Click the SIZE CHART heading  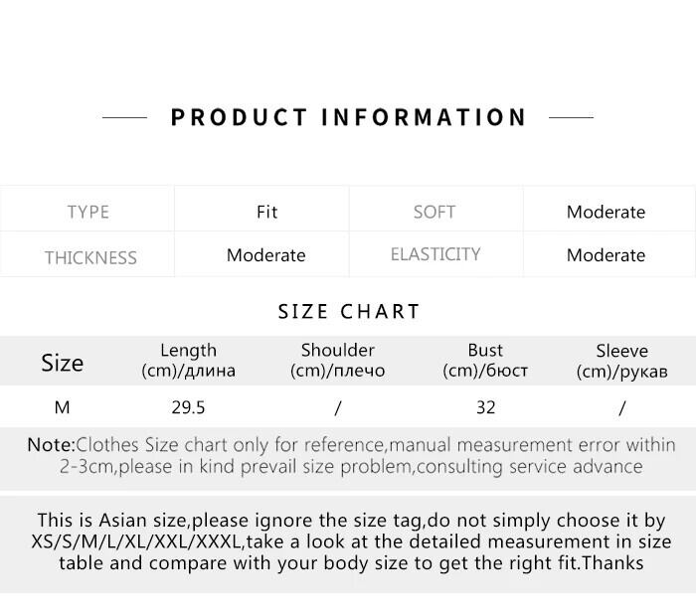(x=348, y=311)
